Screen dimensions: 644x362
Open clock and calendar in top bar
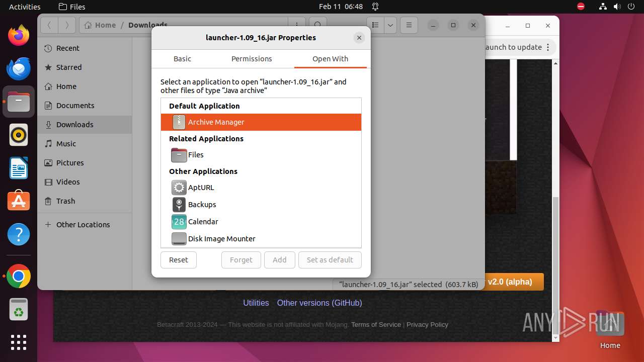(341, 7)
